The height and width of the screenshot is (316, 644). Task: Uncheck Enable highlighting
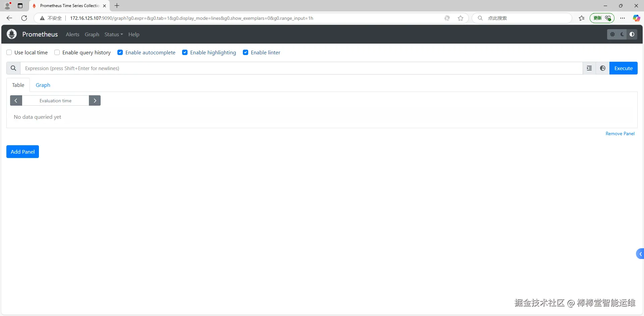pos(185,52)
